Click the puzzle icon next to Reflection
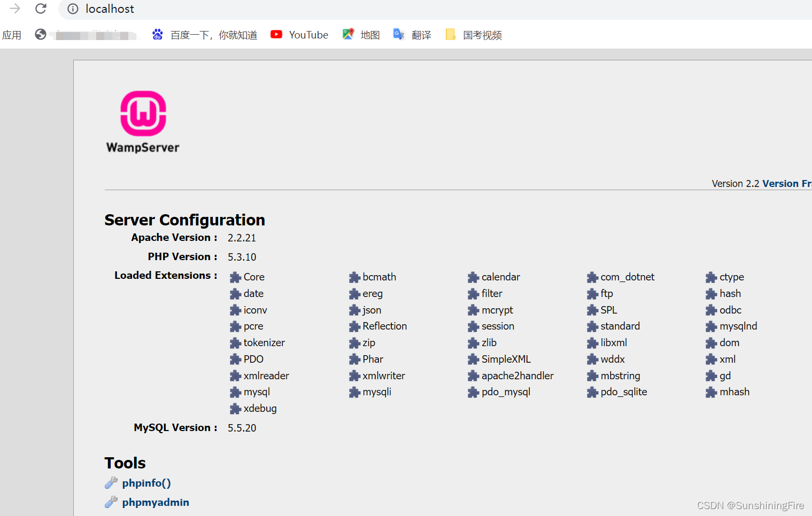This screenshot has width=812, height=516. (354, 326)
